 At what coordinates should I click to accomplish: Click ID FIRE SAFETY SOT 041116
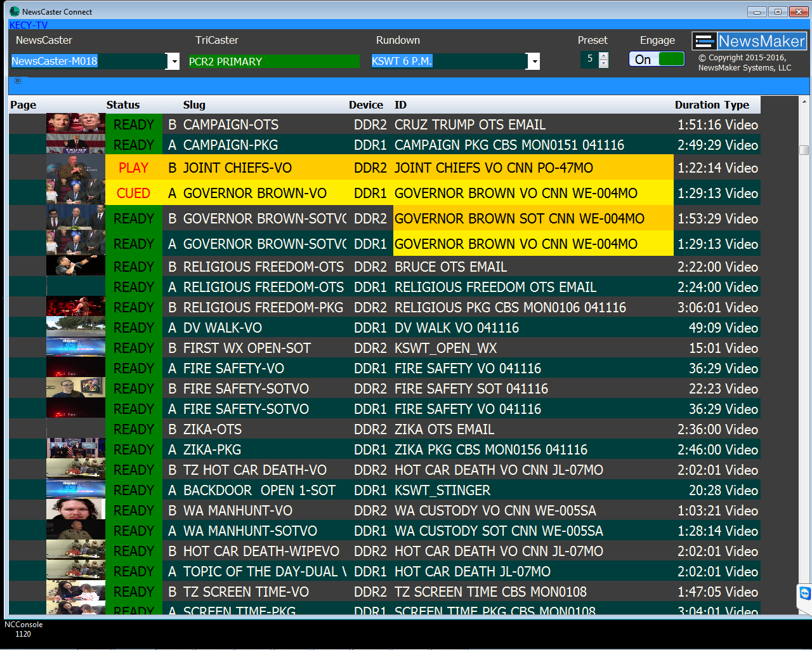pos(471,388)
